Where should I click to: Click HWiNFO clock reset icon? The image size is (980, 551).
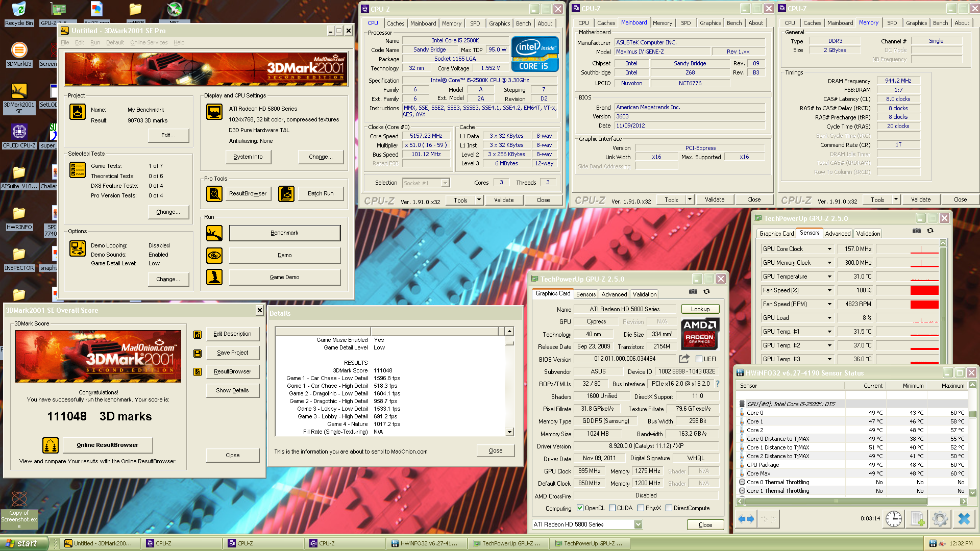tap(893, 519)
